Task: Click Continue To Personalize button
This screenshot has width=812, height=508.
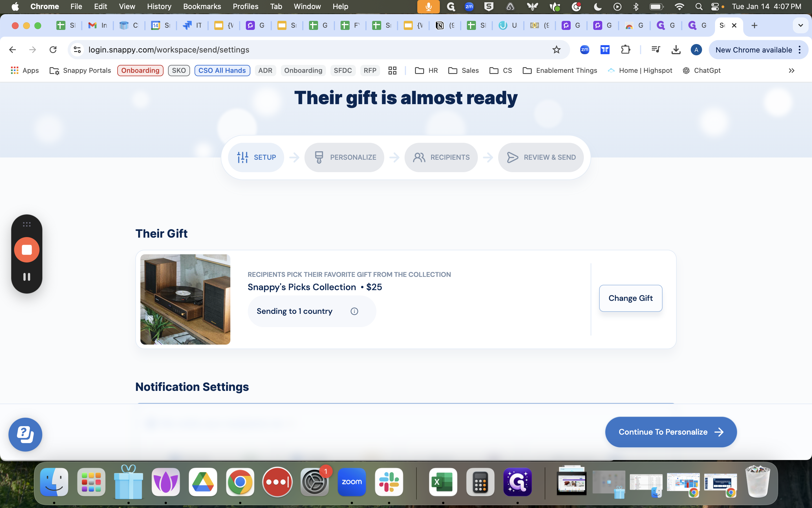Action: point(671,432)
